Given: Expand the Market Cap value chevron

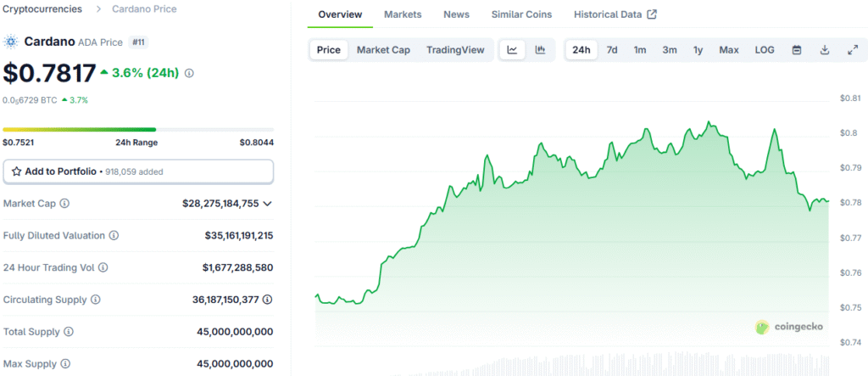Looking at the screenshot, I should (x=267, y=204).
